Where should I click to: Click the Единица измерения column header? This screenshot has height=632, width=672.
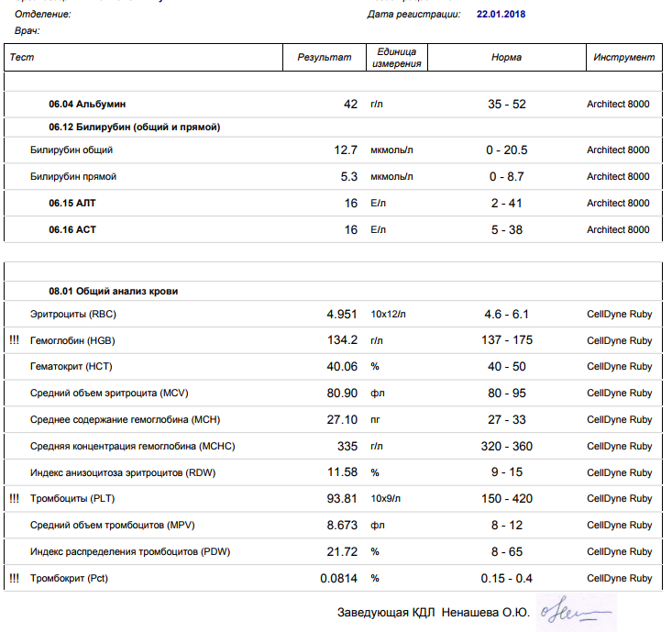(396, 58)
